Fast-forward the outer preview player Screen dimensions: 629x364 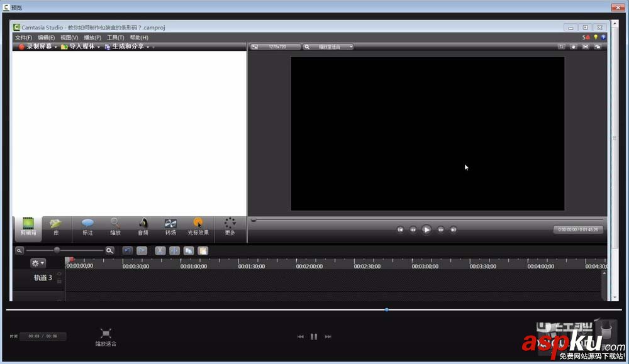[x=328, y=337]
